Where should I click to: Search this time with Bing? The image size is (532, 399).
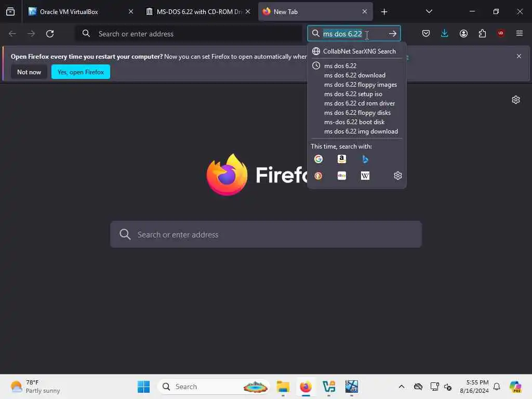365,159
